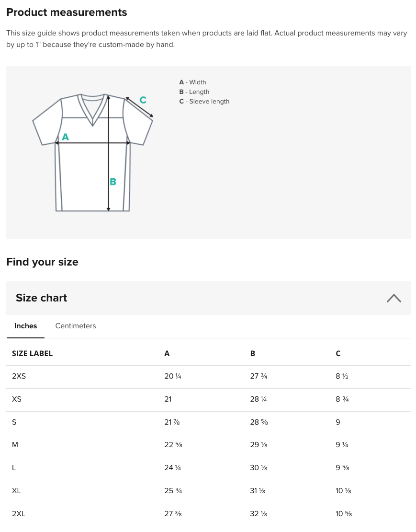Click the SIZE LABEL column header
Viewport: 416px width, 532px height.
(32, 354)
